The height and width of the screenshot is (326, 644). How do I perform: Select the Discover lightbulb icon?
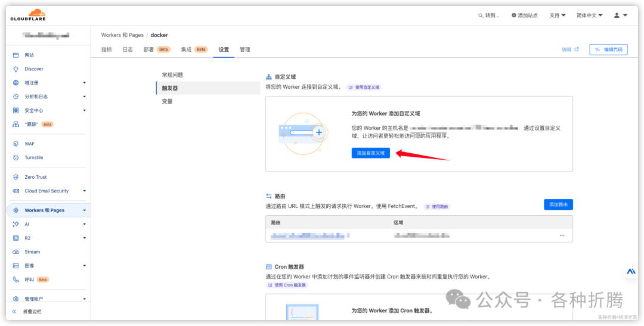point(16,69)
